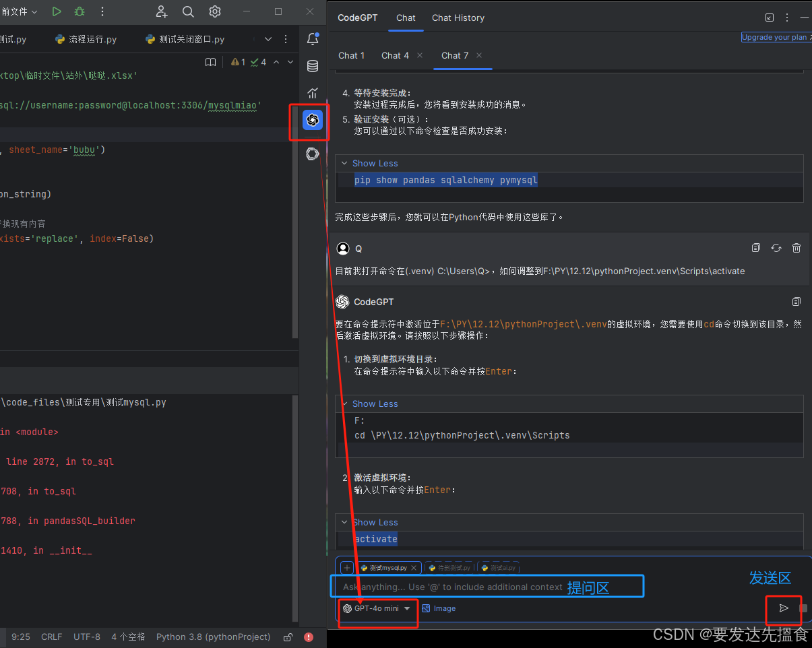The width and height of the screenshot is (812, 648).
Task: Open the hexagon AI tool icon below CodeGPT
Action: pos(313,154)
